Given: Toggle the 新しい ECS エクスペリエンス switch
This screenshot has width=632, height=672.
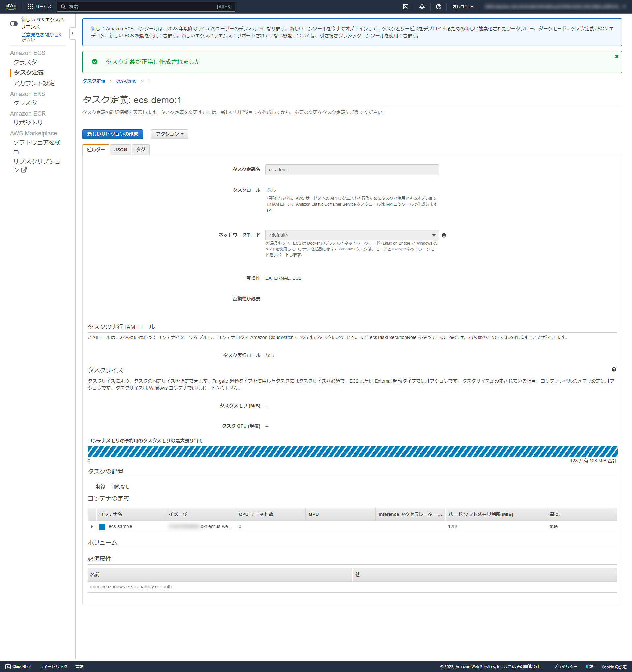Looking at the screenshot, I should tap(14, 24).
